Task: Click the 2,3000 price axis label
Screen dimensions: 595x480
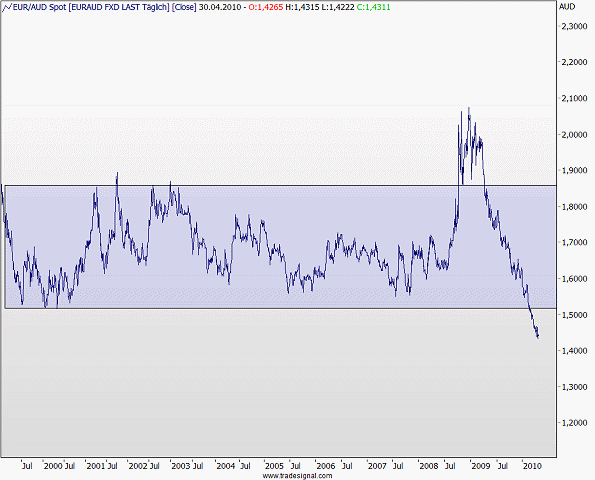Action: [x=574, y=27]
